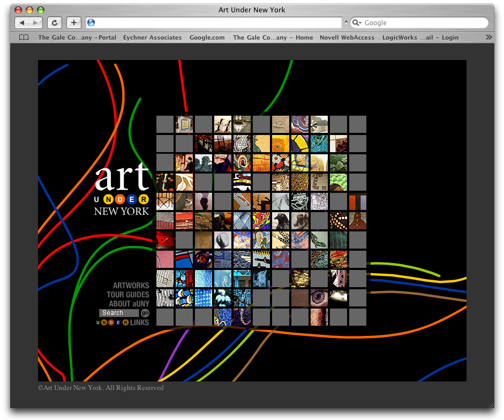Open the walking silhouette figures thumbnail
504x420 pixels.
[223, 124]
